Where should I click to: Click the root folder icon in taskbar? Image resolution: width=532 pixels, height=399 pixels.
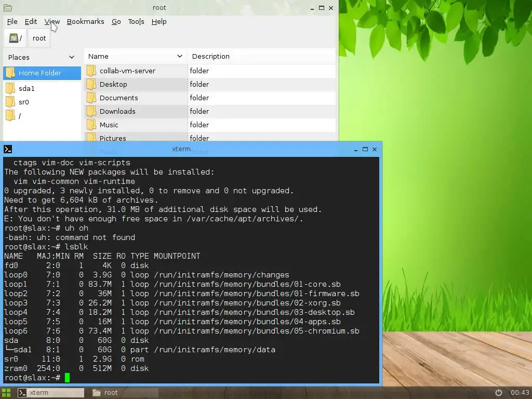point(97,393)
